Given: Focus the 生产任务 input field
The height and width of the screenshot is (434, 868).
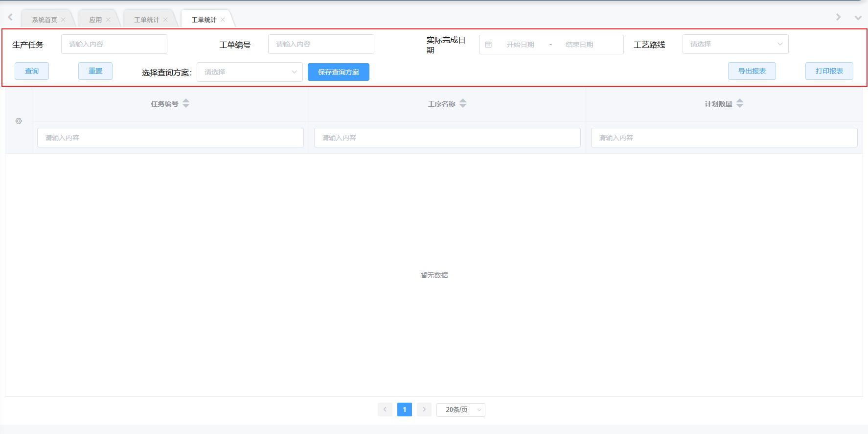Looking at the screenshot, I should pyautogui.click(x=114, y=44).
